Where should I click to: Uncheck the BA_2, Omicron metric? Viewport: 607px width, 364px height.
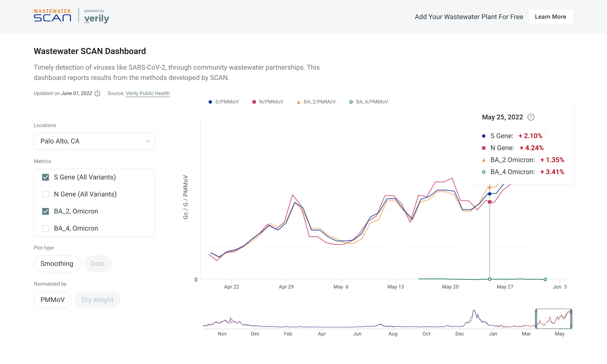46,211
